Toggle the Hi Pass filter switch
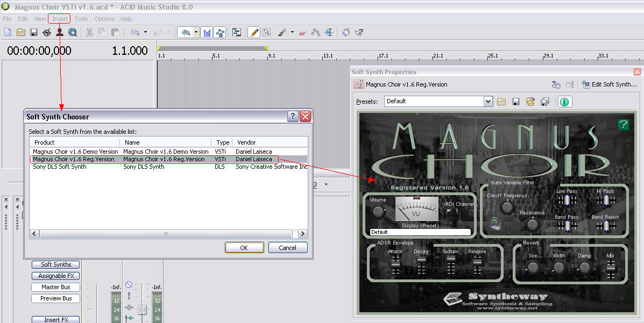 [x=606, y=200]
